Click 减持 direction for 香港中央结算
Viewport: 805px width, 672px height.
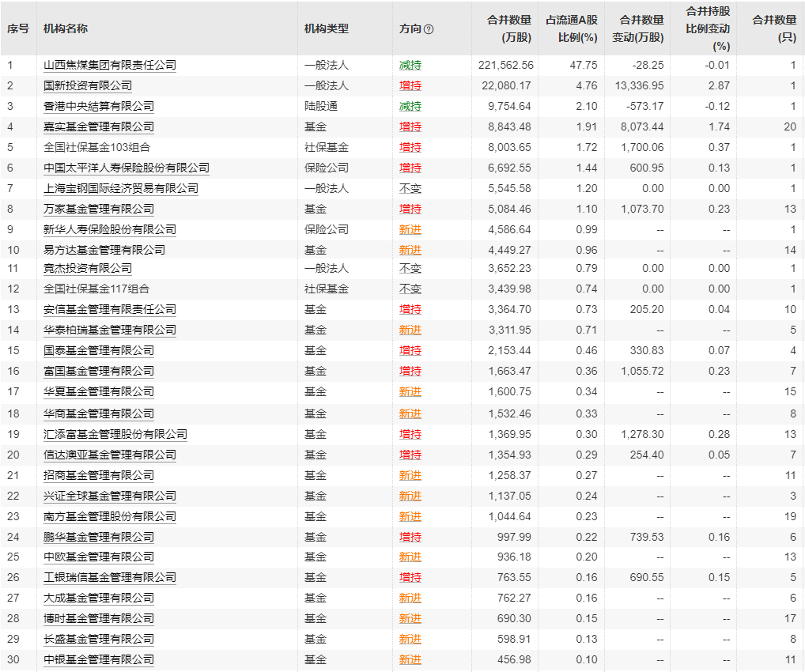click(410, 106)
